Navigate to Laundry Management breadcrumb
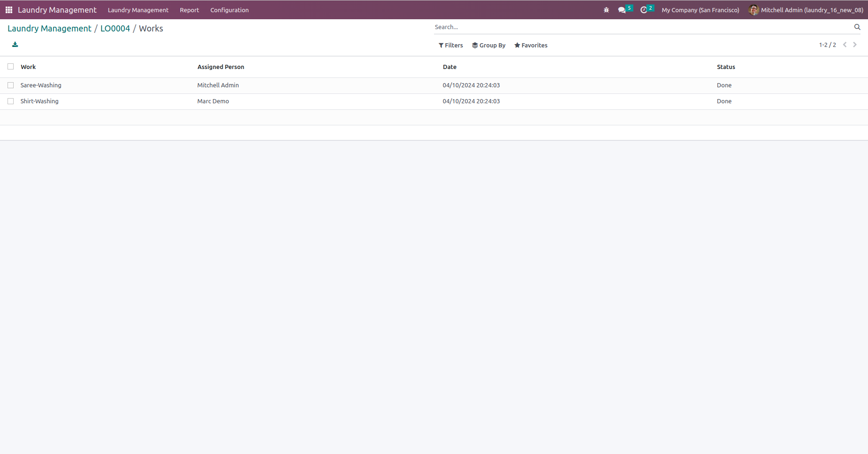Viewport: 868px width, 454px height. [49, 29]
